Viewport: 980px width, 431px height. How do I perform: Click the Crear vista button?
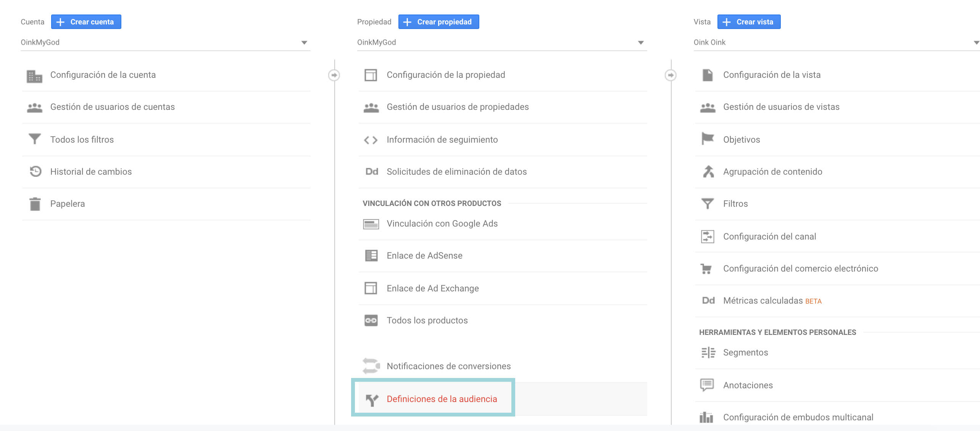[748, 22]
